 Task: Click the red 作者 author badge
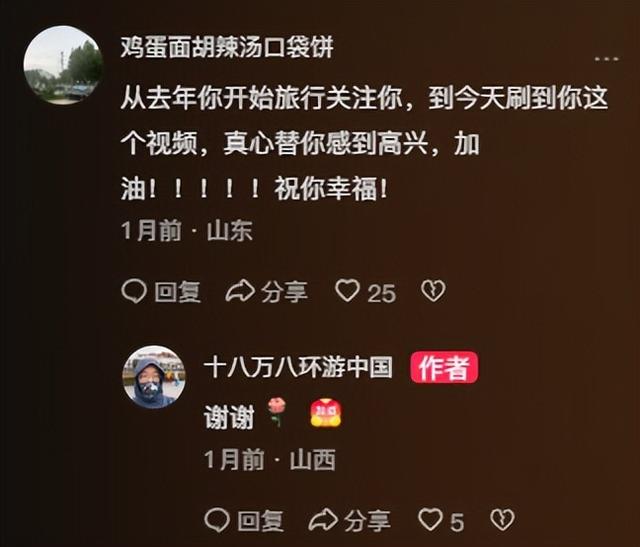pos(444,367)
